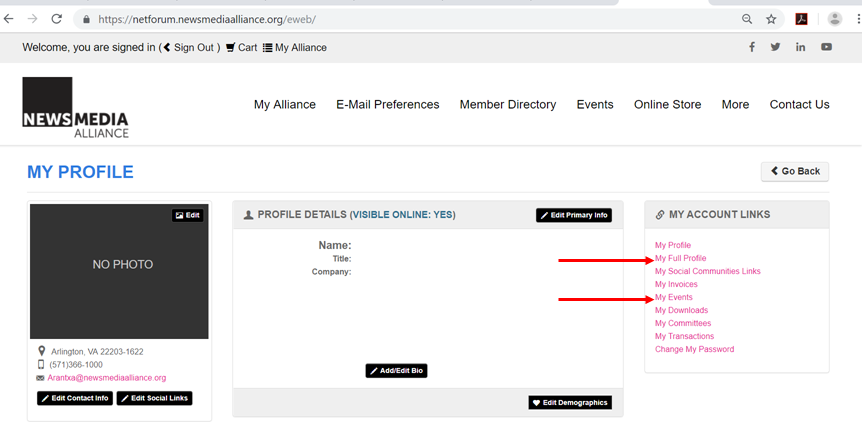The width and height of the screenshot is (862, 422).
Task: Open the LinkedIn icon in top bar
Action: coord(800,47)
